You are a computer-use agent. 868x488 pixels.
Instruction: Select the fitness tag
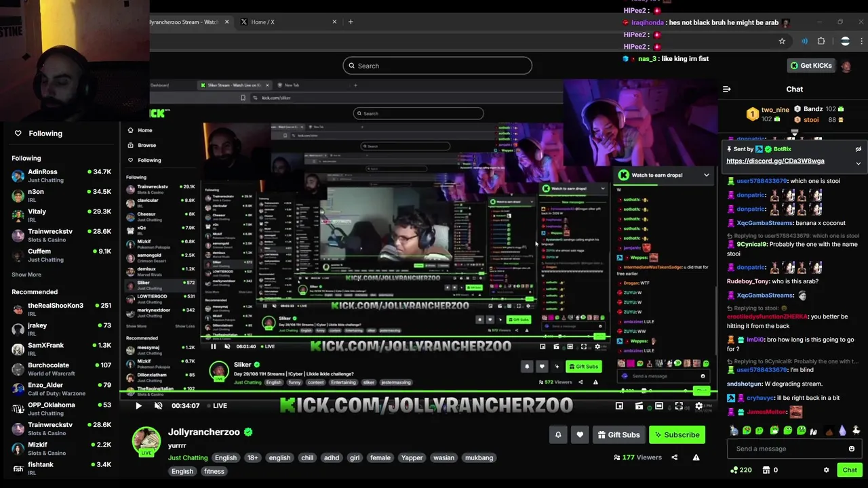(214, 471)
